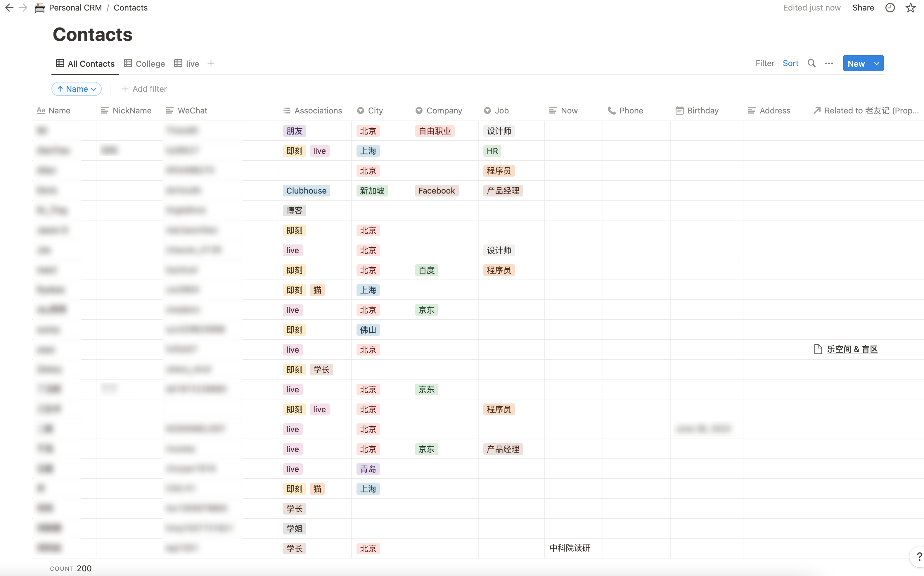
Task: Open the three-dot view options menu
Action: pos(829,64)
